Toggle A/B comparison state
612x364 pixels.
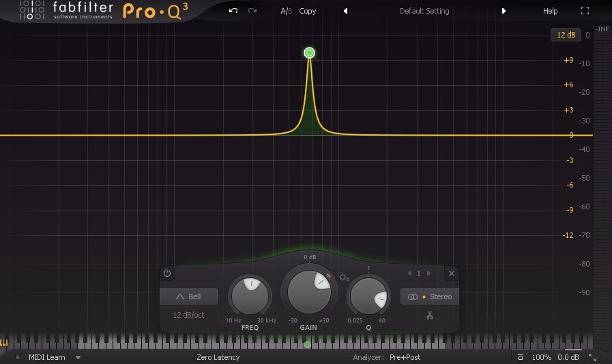pos(286,11)
